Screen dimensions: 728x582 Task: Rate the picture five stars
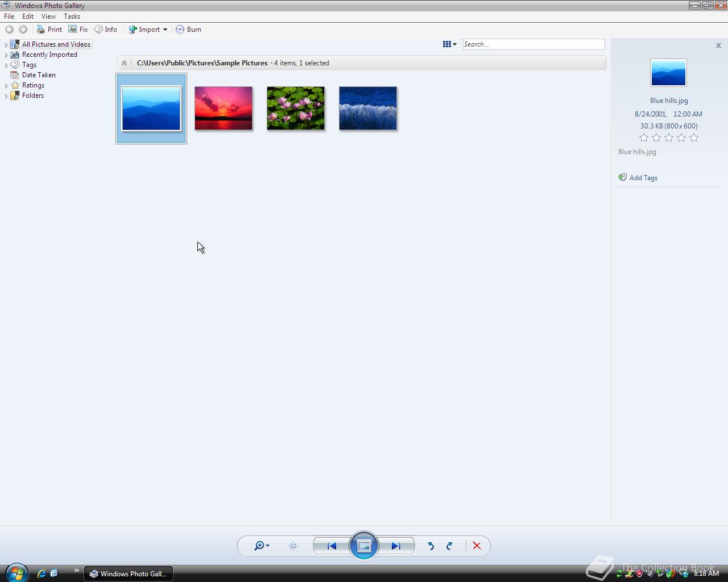[x=694, y=138]
